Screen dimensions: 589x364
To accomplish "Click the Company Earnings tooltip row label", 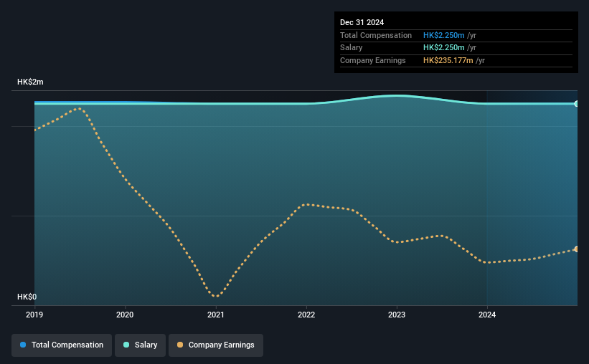I will click(x=373, y=60).
